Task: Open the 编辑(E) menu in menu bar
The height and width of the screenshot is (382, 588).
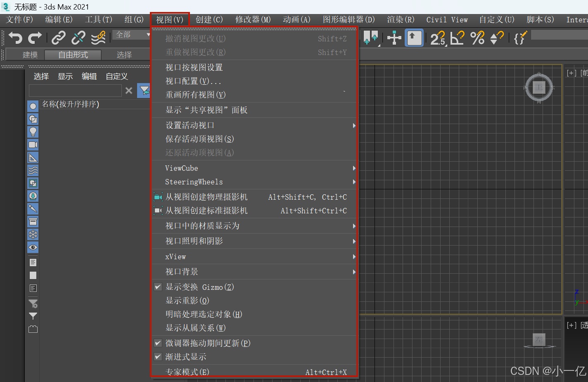Action: point(59,19)
